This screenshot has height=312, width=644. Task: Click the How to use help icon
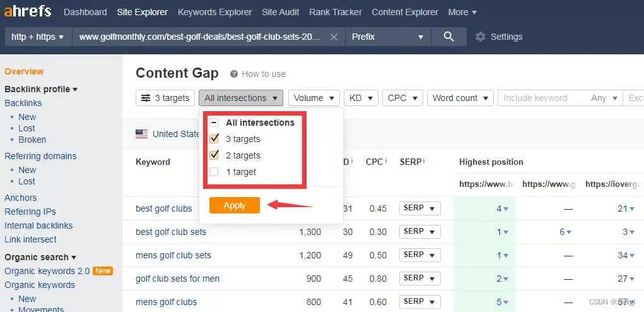pyautogui.click(x=234, y=74)
